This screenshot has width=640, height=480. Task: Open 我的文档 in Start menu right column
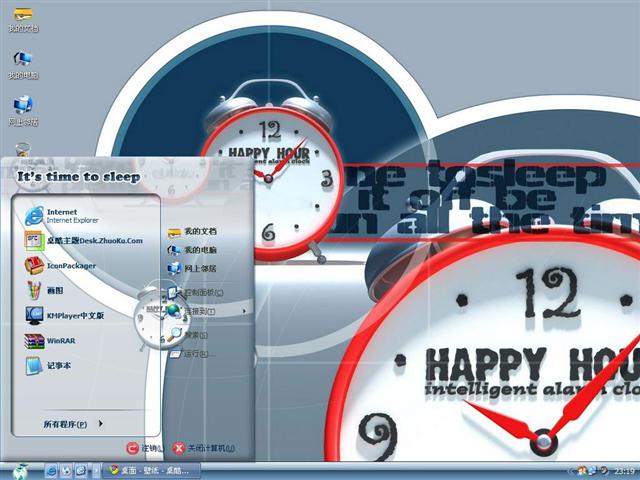click(x=192, y=231)
